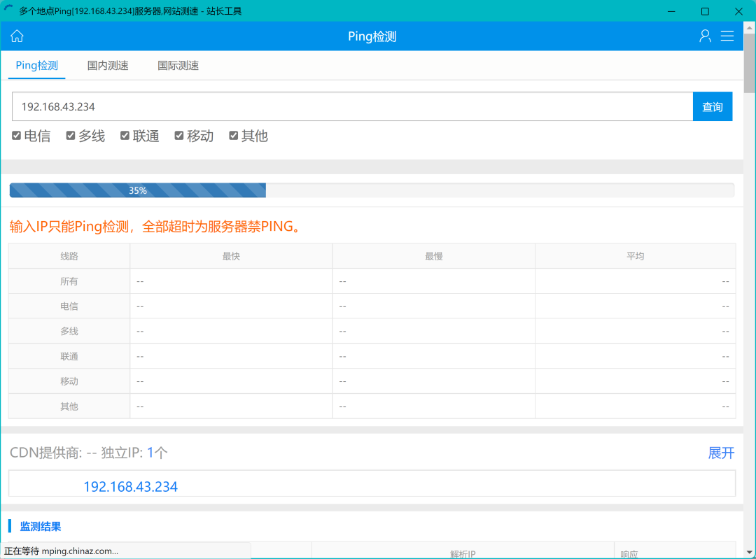Toggle the 移动 checkbox
The width and height of the screenshot is (756, 559).
click(x=179, y=136)
